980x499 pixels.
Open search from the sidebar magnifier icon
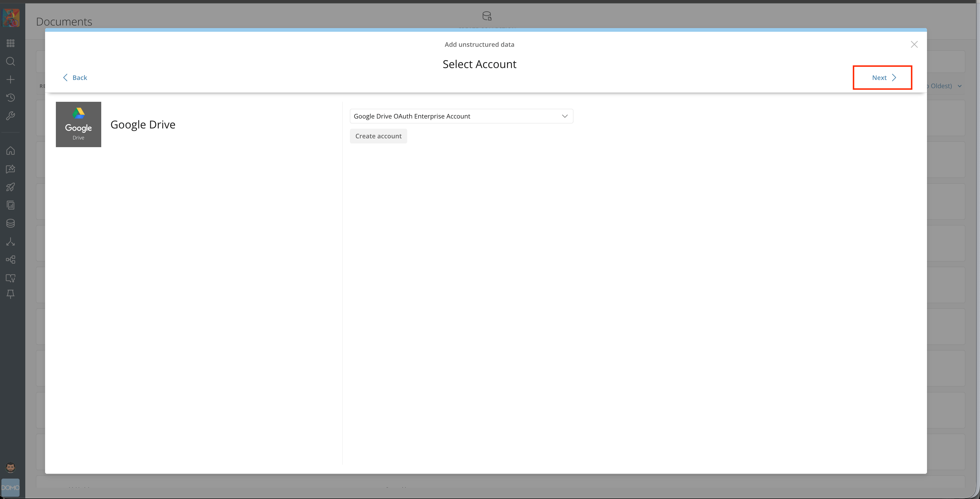tap(11, 61)
